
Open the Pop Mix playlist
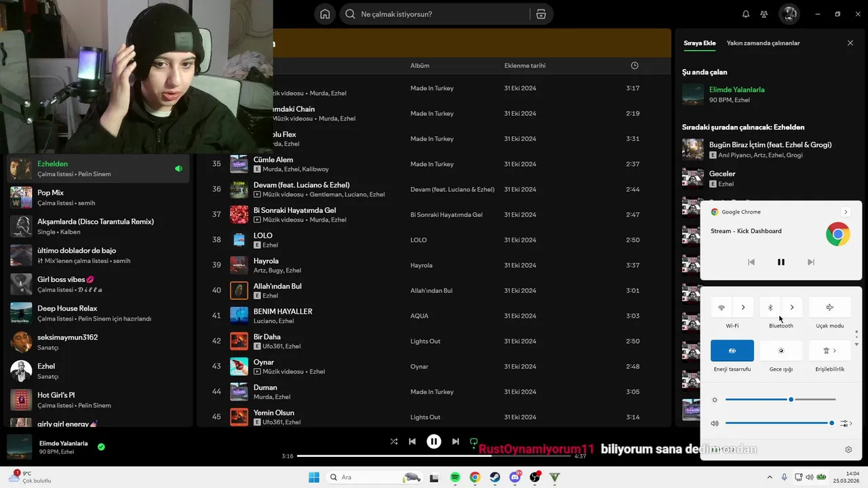pos(98,197)
